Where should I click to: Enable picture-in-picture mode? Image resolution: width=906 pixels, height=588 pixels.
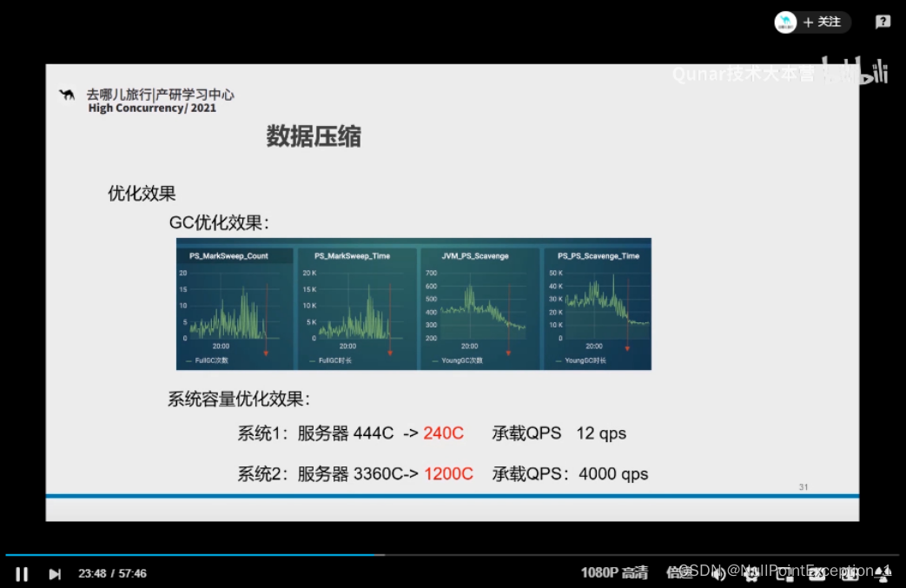[x=784, y=573]
